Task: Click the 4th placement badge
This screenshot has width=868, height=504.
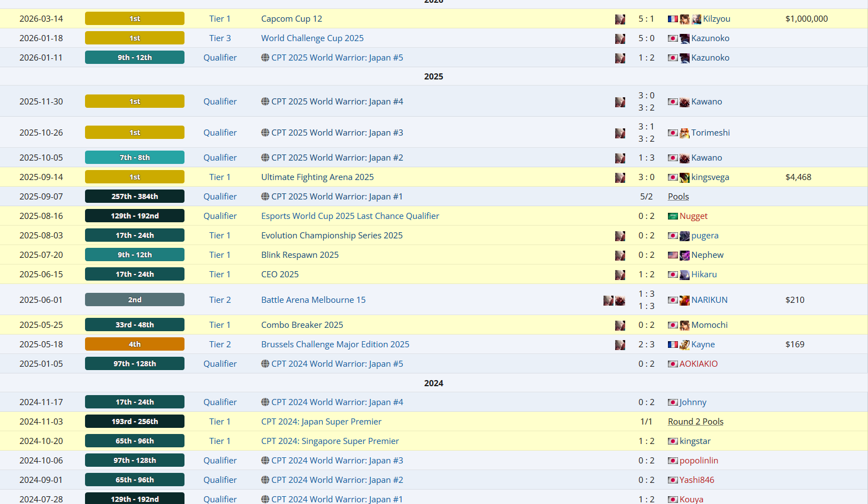Action: click(134, 345)
